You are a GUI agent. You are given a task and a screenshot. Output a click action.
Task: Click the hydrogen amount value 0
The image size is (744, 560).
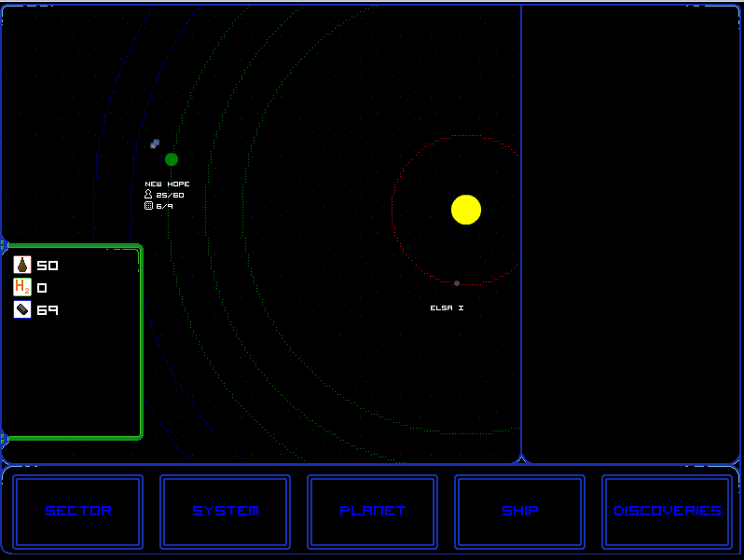point(42,288)
